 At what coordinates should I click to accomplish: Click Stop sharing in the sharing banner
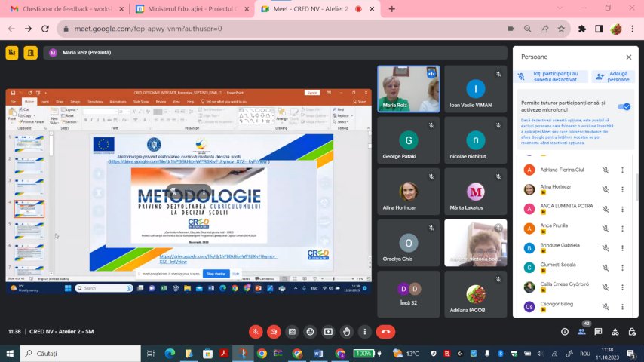tap(216, 274)
